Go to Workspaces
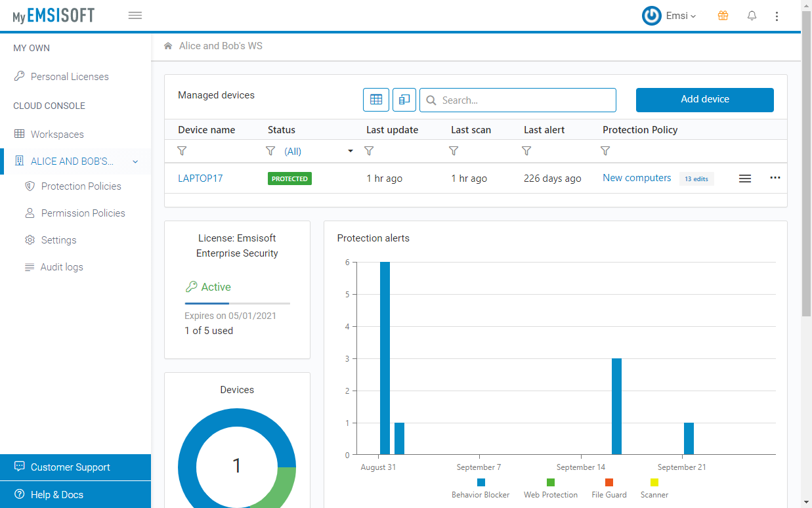The width and height of the screenshot is (812, 508). pyautogui.click(x=57, y=135)
